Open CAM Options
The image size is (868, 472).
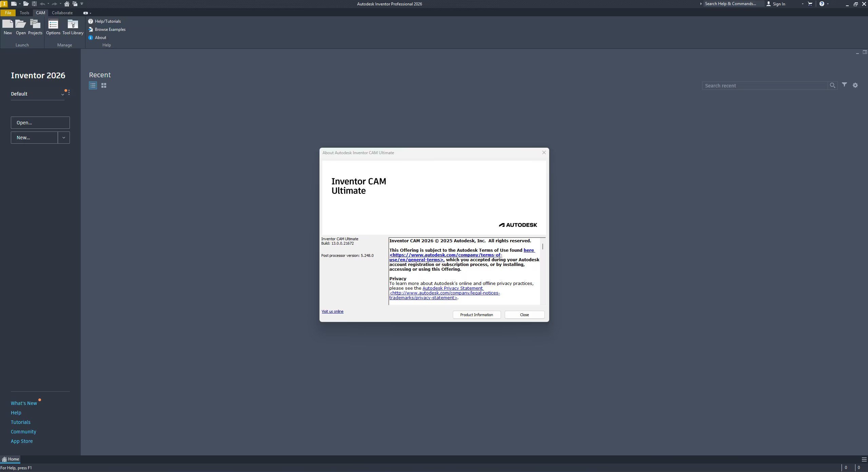click(x=53, y=27)
